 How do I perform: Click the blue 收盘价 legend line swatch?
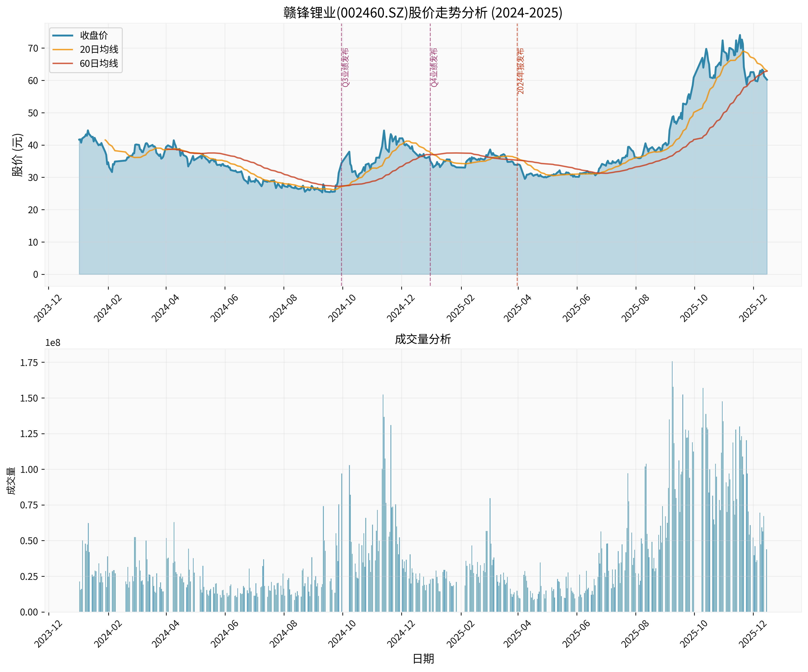(x=63, y=35)
